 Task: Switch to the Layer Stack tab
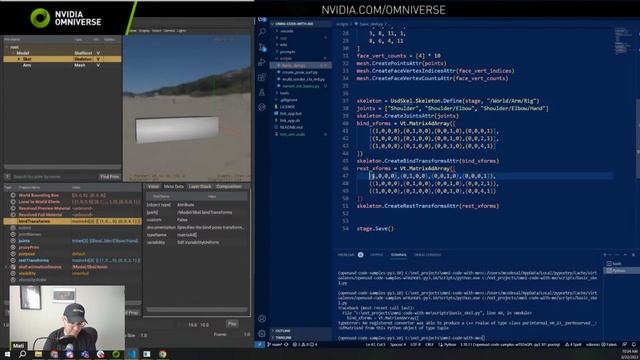pos(200,187)
